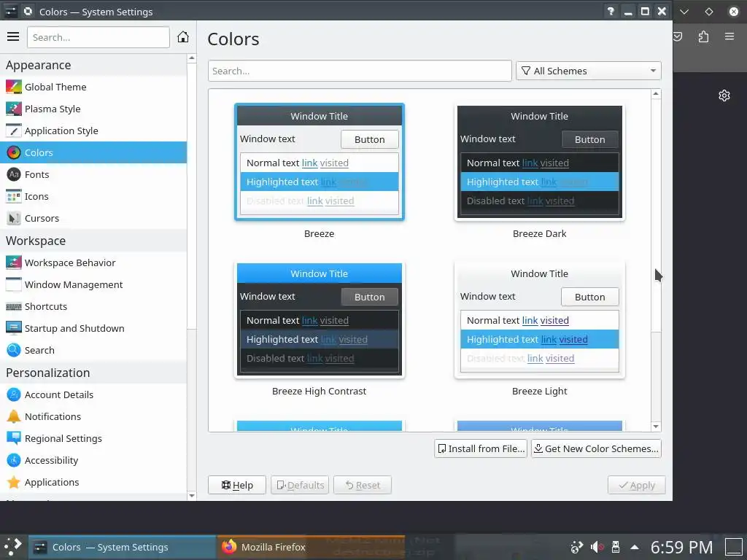Viewport: 747px width, 560px height.
Task: Click the Firefox Pocket save icon
Action: pos(678,36)
